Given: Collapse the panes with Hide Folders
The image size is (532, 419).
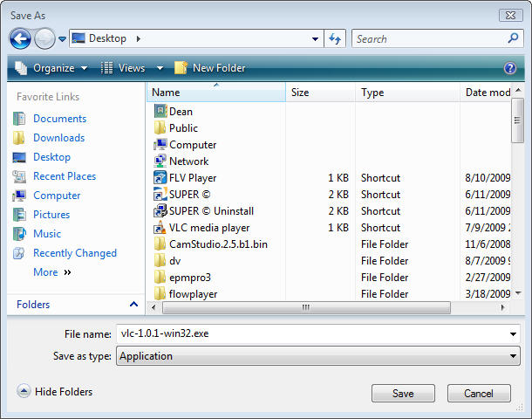Looking at the screenshot, I should pos(55,391).
